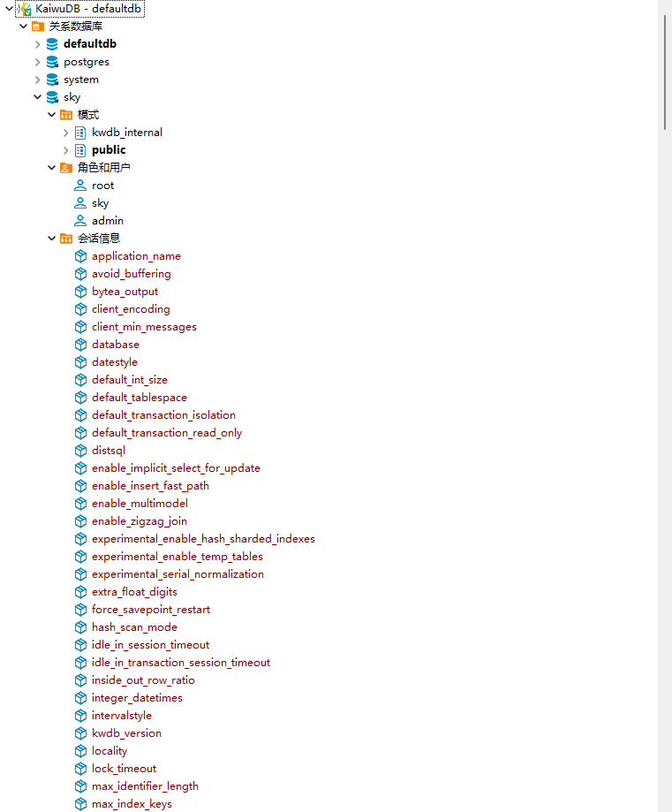This screenshot has width=672, height=812.
Task: Collapse the sky database node
Action: tap(37, 97)
